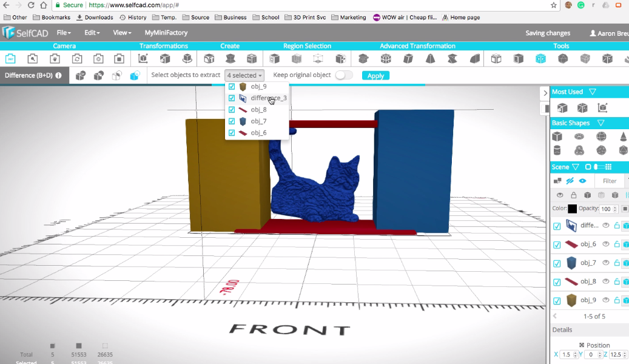Collapse the Most Used panel triangle
Image resolution: width=629 pixels, height=364 pixels.
click(593, 92)
